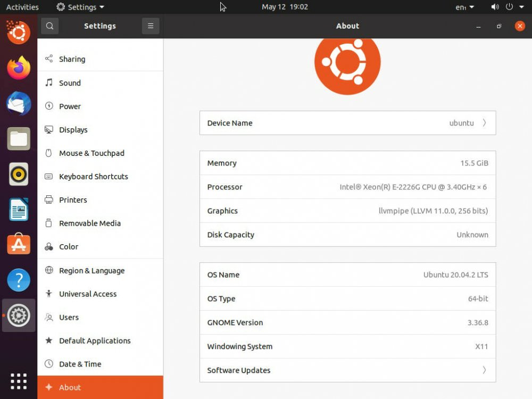Viewport: 532px width, 399px height.
Task: Expand the system menu arrow
Action: 521,7
